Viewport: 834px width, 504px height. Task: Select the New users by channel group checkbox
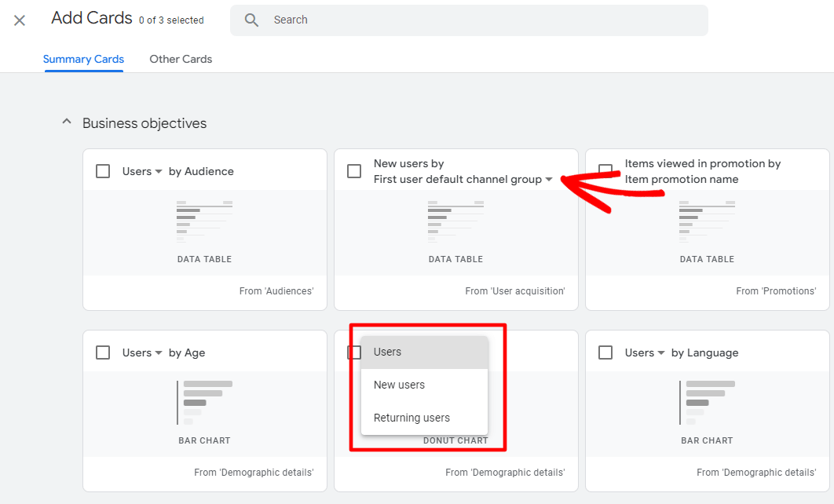click(x=353, y=170)
